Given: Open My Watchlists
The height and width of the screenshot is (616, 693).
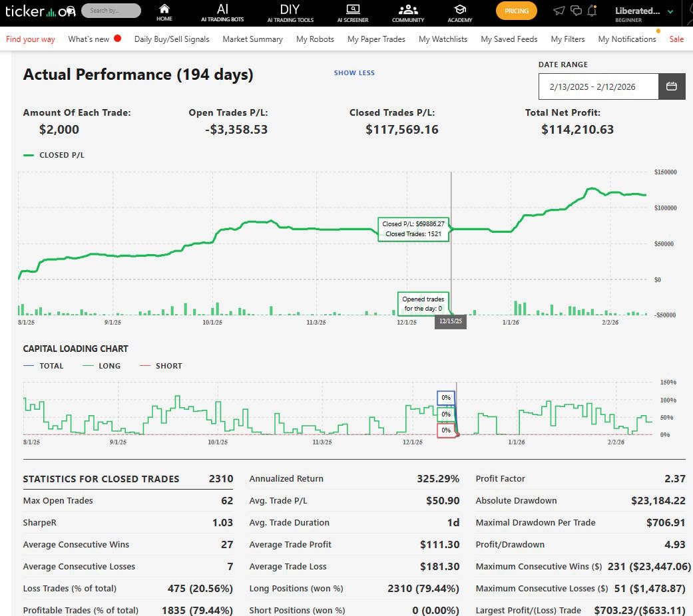Looking at the screenshot, I should click(x=443, y=39).
